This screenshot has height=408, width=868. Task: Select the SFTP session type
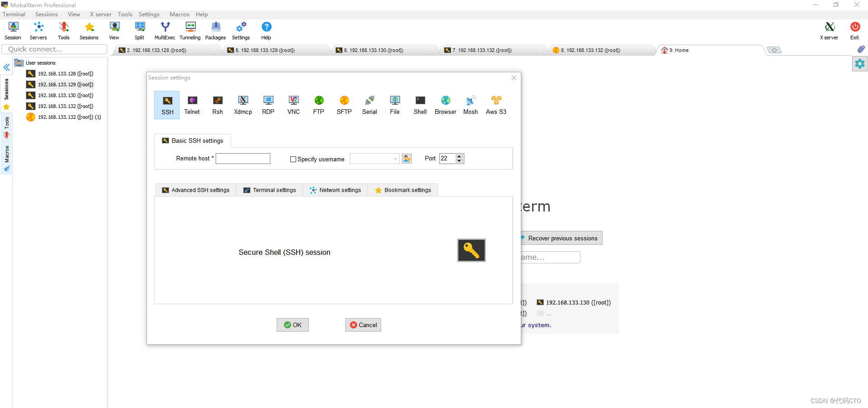[x=344, y=105]
